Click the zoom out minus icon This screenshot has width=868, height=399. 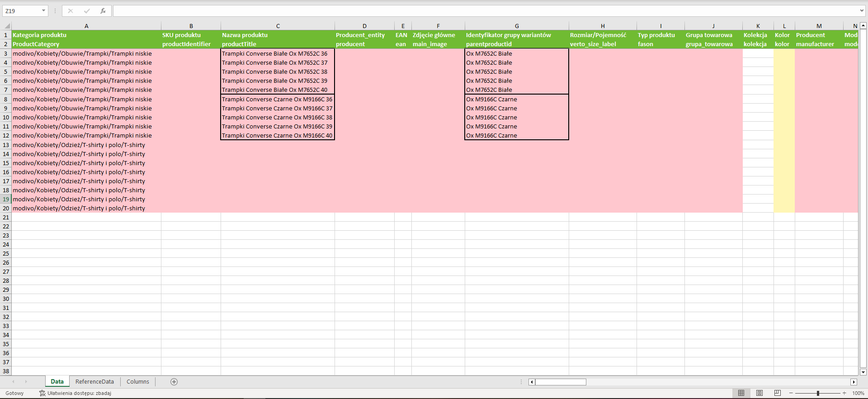(791, 393)
